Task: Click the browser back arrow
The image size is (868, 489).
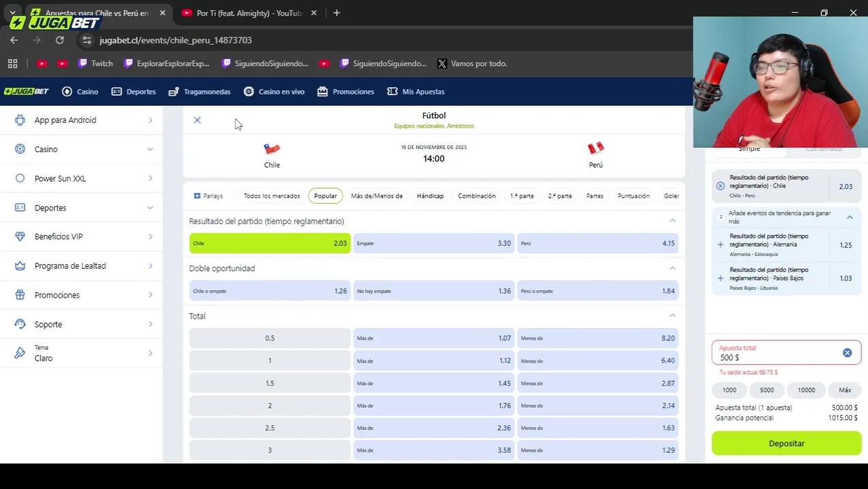Action: (x=14, y=40)
